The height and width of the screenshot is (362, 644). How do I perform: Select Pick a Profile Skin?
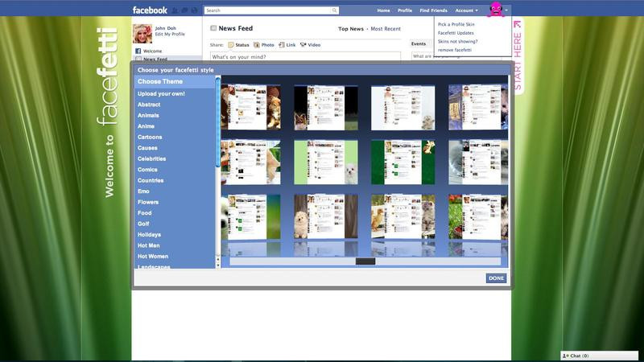(456, 24)
